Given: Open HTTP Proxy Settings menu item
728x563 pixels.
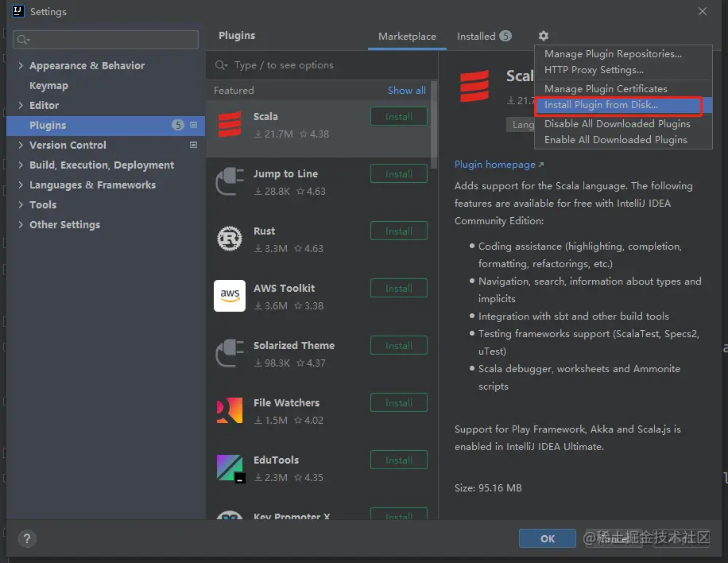Looking at the screenshot, I should point(623,70).
